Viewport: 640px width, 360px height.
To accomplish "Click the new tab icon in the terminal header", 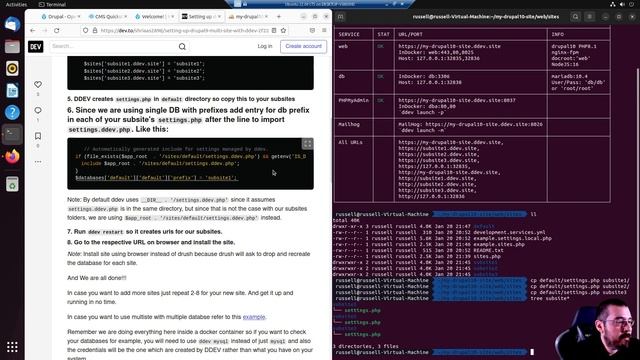I will (340, 17).
